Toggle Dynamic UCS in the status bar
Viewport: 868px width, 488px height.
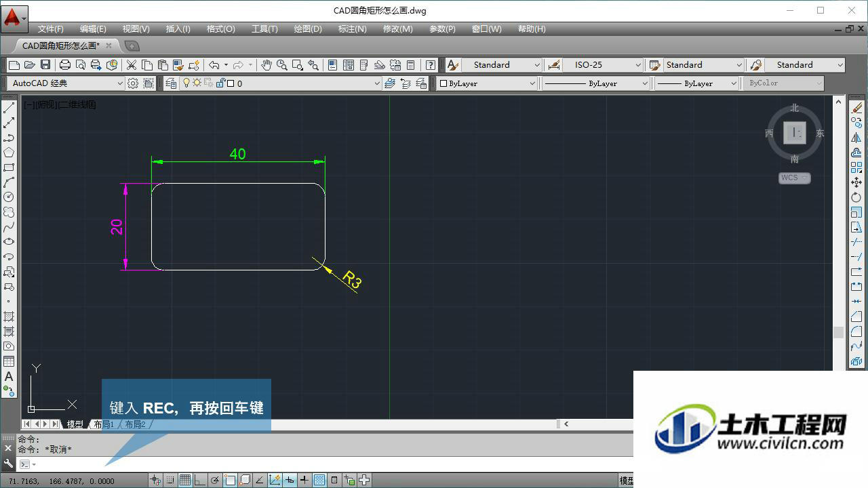(x=275, y=480)
